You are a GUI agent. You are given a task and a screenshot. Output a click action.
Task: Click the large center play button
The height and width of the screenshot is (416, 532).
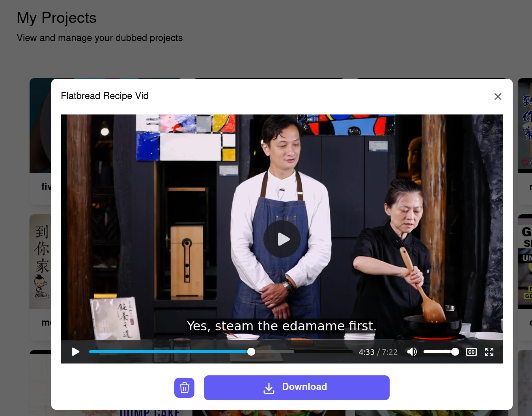coord(282,239)
